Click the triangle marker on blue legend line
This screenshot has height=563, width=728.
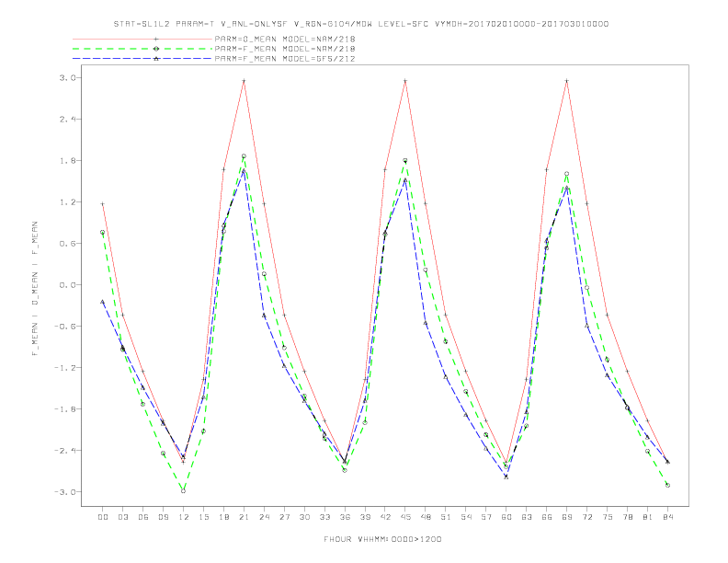tap(156, 59)
